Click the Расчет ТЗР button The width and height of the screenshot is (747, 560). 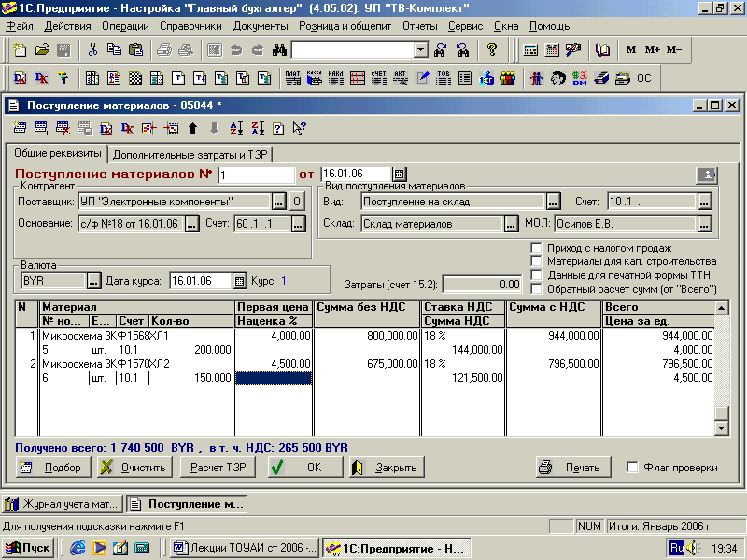coord(218,468)
